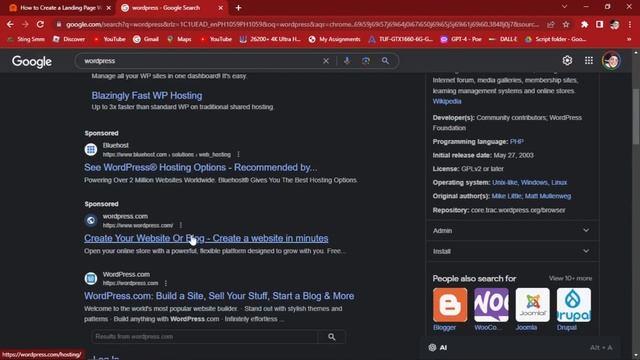Click the page vertical scrollbar thumb
The width and height of the screenshot is (640, 360).
click(x=636, y=116)
